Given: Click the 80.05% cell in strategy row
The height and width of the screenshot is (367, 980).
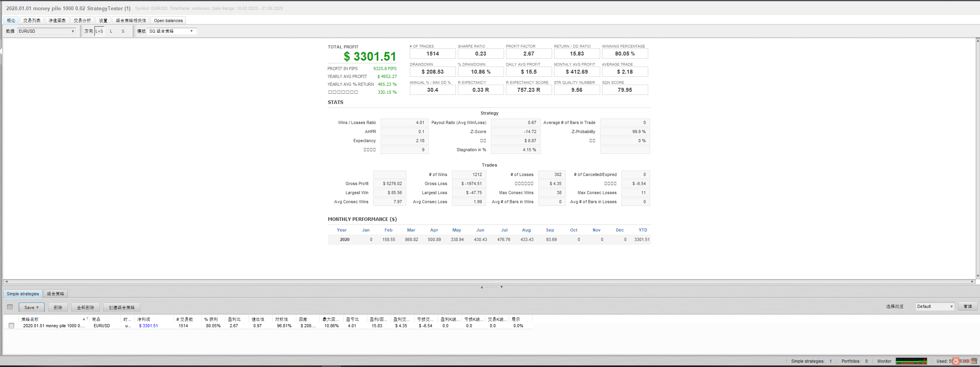Looking at the screenshot, I should (213, 326).
